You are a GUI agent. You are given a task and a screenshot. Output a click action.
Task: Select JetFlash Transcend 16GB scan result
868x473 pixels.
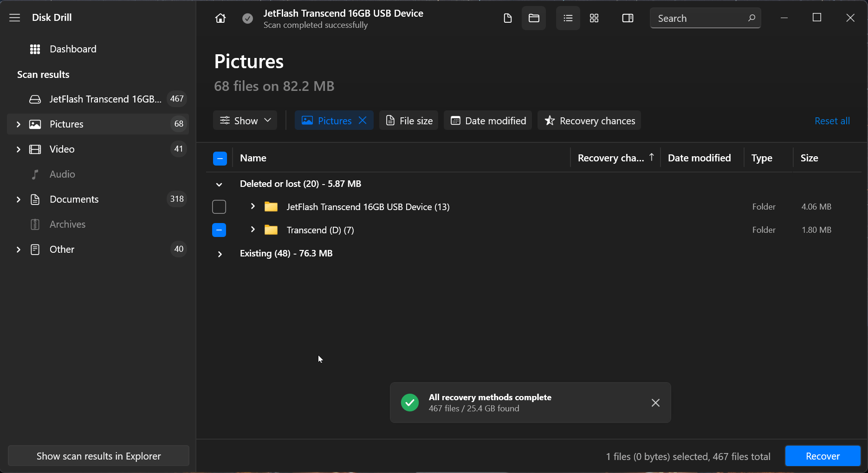pos(98,99)
